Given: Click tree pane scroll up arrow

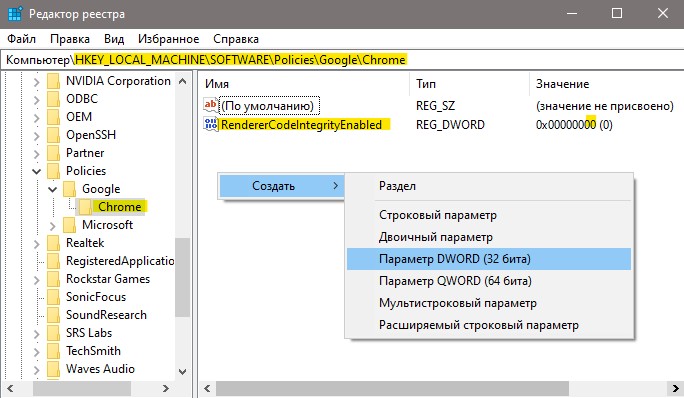Looking at the screenshot, I should (183, 81).
